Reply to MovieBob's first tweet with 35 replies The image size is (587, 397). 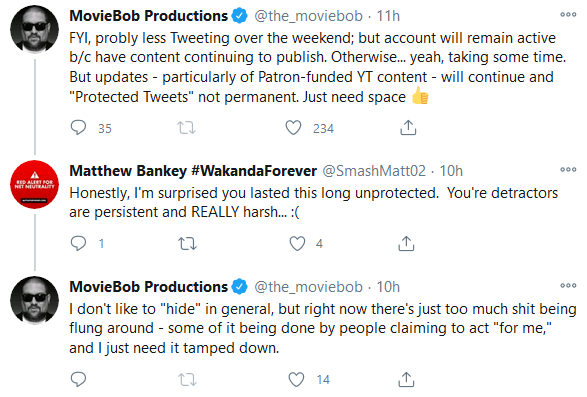(78, 128)
